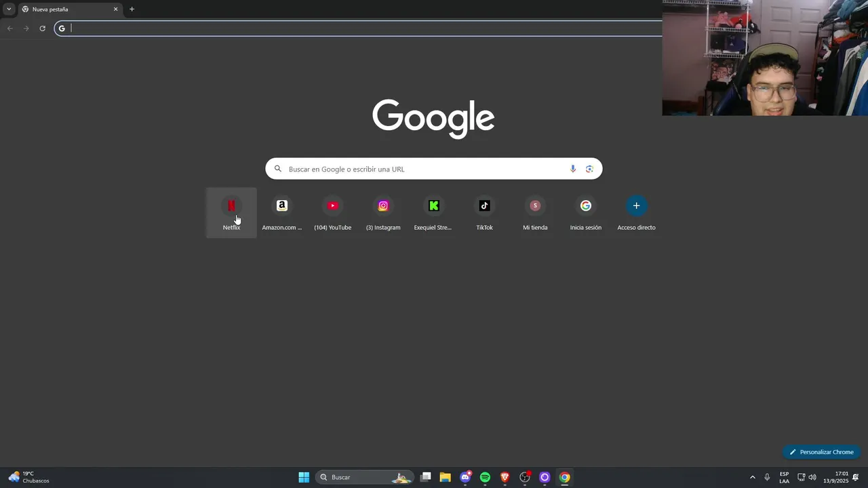This screenshot has height=488, width=868.
Task: Open the Amazon.com shortcut
Action: tap(282, 213)
